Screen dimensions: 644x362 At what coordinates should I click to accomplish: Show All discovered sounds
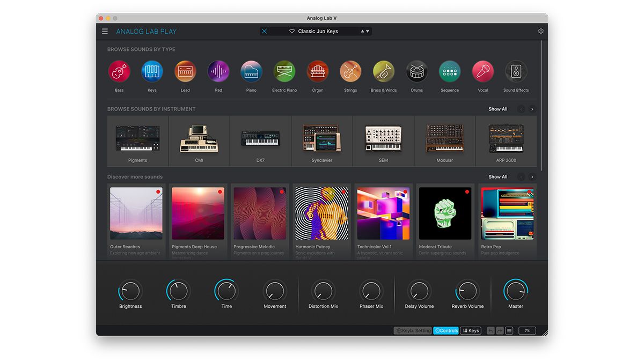[497, 176]
